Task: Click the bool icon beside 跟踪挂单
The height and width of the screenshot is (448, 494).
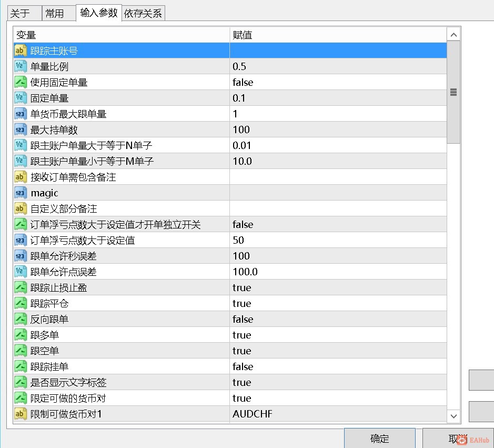Action: (21, 366)
